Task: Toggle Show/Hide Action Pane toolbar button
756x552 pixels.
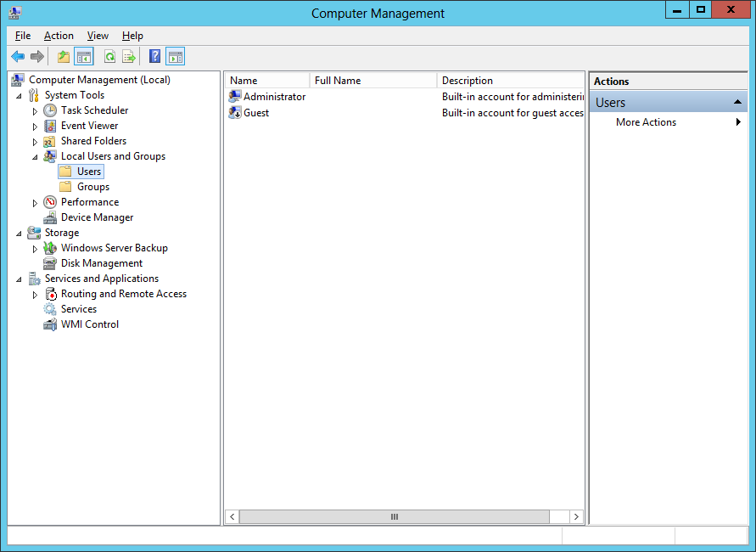Action: pos(175,57)
